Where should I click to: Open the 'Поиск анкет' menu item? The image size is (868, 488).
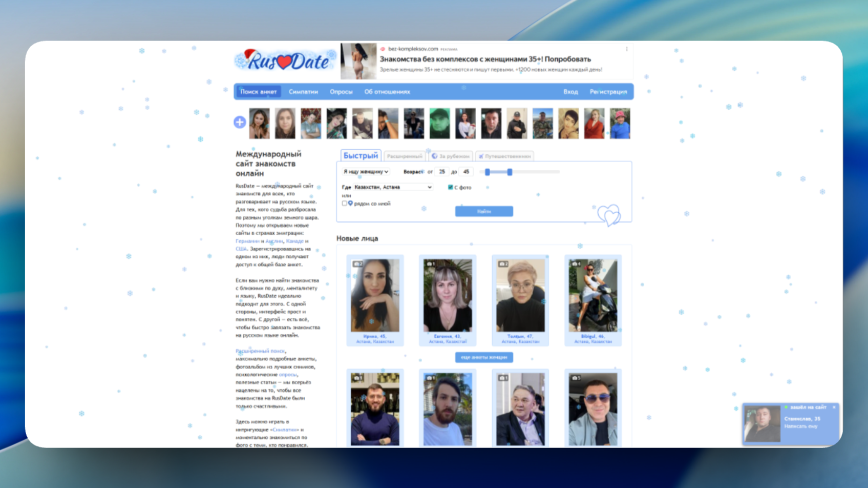pyautogui.click(x=259, y=92)
